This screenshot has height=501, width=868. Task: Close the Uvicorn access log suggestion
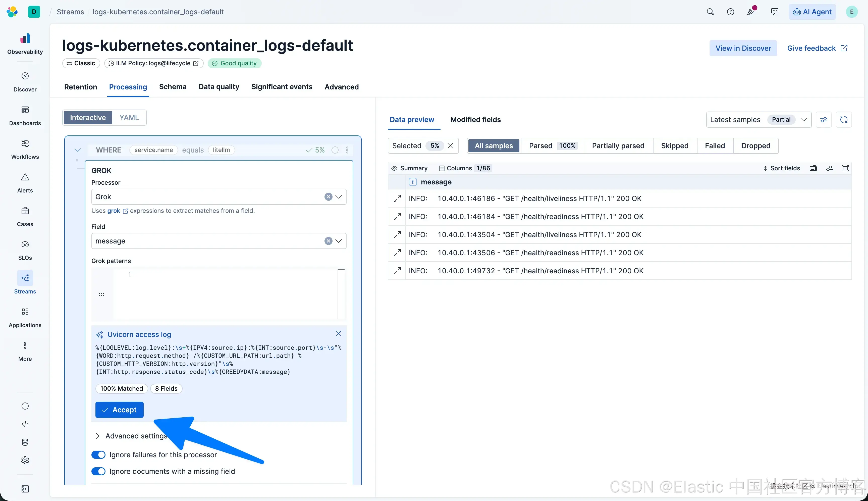pyautogui.click(x=338, y=333)
